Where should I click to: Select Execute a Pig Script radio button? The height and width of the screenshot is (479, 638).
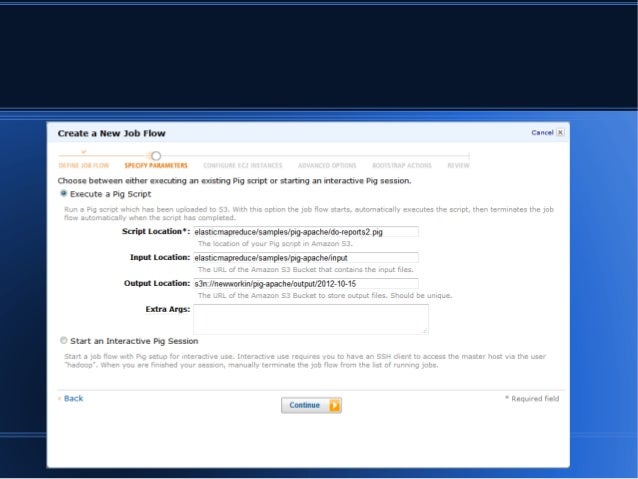[63, 193]
